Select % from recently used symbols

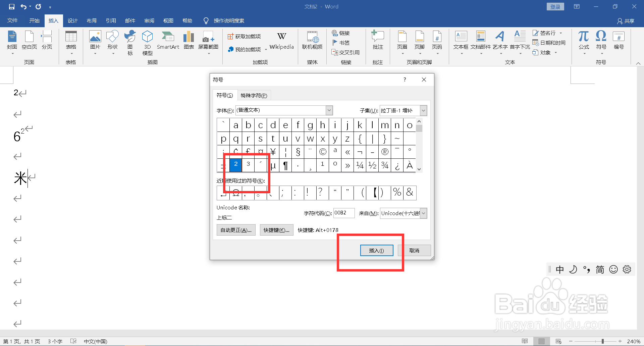coord(397,192)
